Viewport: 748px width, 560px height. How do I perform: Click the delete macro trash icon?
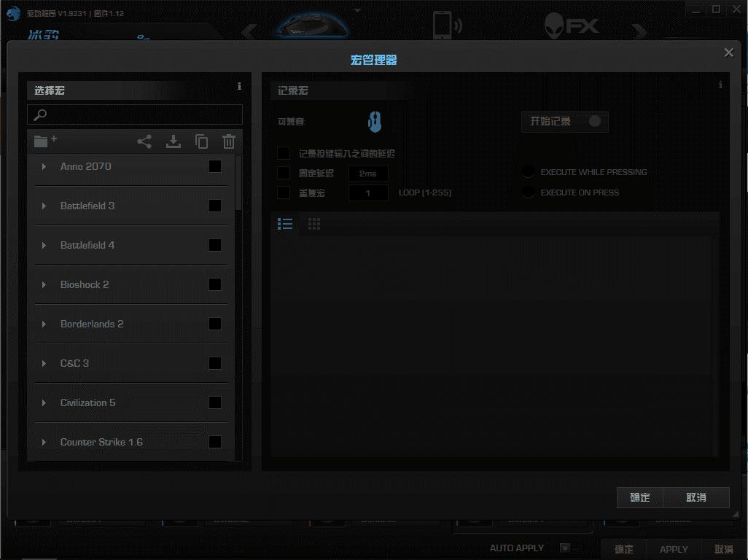pos(229,141)
